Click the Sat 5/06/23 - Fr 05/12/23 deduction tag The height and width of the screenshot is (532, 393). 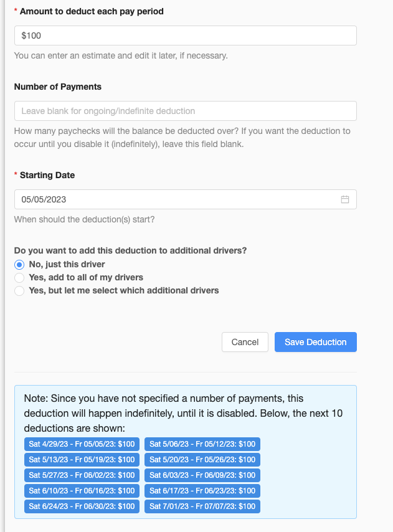point(202,444)
